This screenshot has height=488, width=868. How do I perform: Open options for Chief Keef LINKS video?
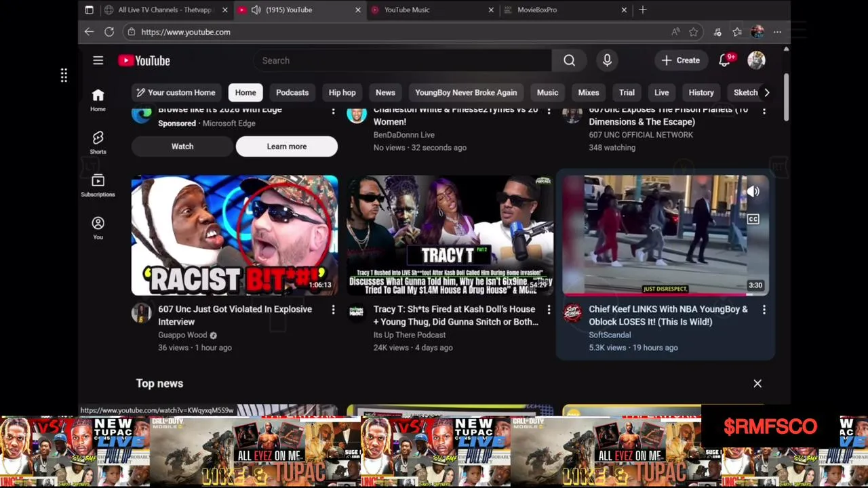(x=764, y=310)
